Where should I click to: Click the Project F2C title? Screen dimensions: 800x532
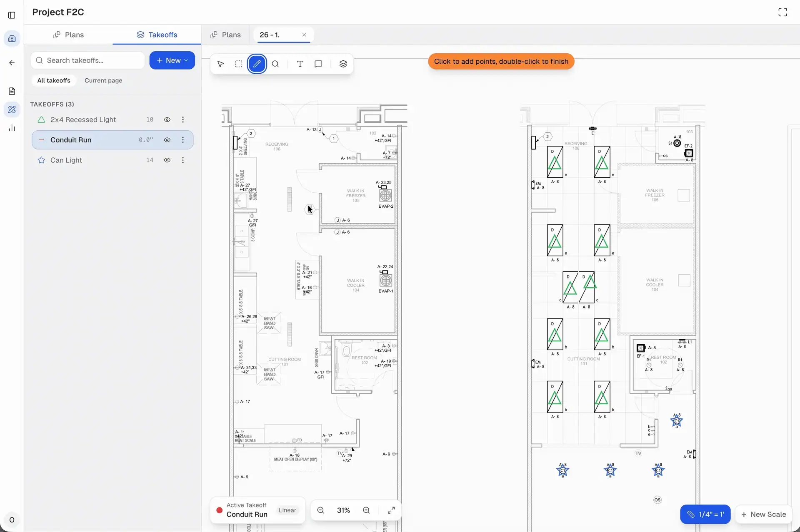[58, 12]
